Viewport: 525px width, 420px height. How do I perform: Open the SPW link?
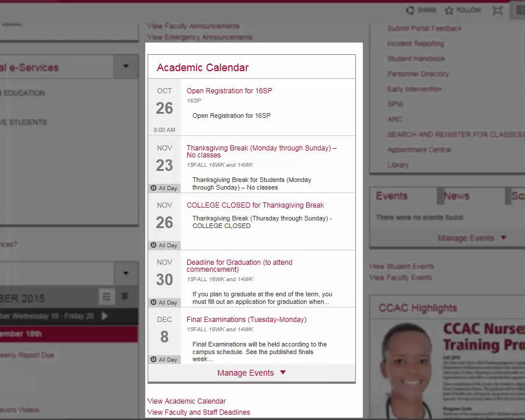(x=395, y=104)
